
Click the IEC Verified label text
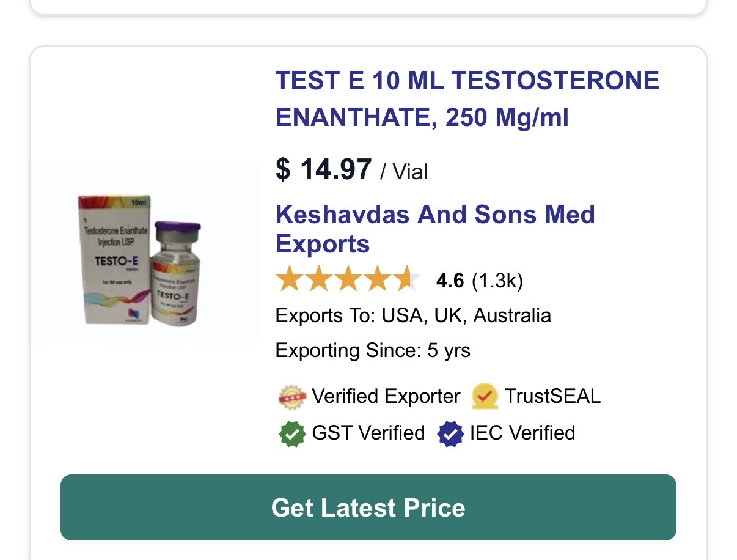point(522,433)
